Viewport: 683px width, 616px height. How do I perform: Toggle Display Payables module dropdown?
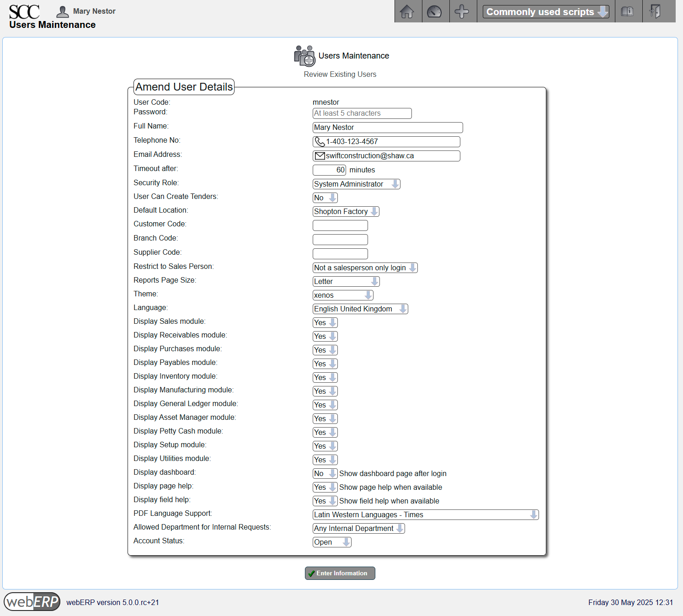[325, 364]
